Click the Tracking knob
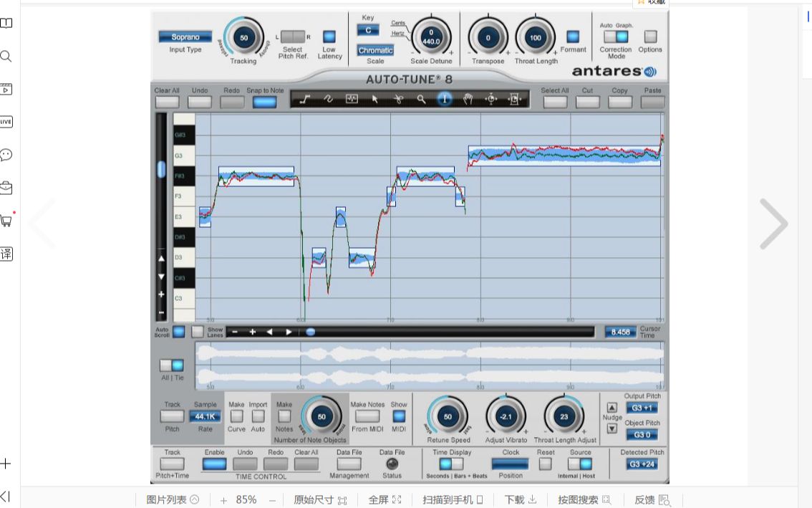Image resolution: width=812 pixels, height=508 pixels. 244,37
